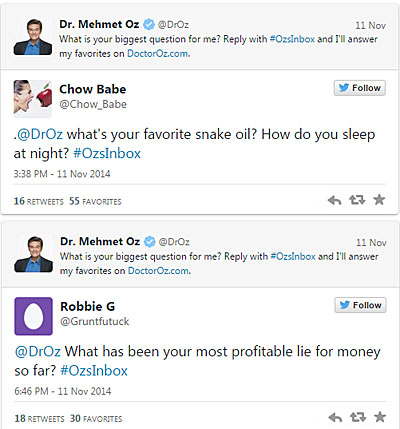
Task: Open #OzsInbox hashtag in Chow Babe's tweet
Action: pos(107,154)
